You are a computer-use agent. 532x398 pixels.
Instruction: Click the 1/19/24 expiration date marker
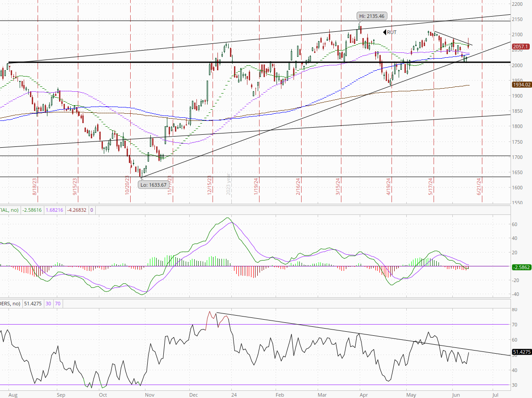(x=256, y=186)
